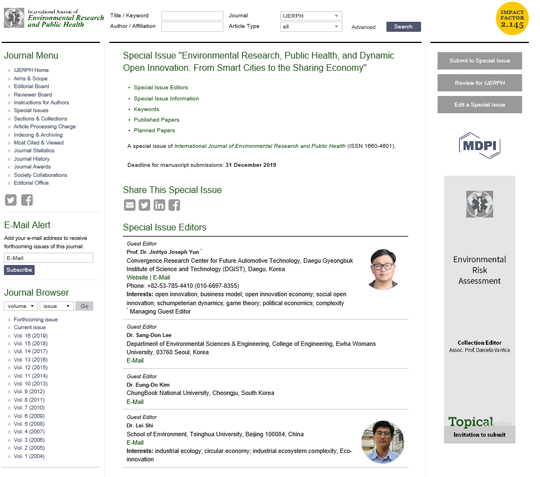The width and height of the screenshot is (540, 477).
Task: Share special issue on Twitter icon
Action: 144,205
